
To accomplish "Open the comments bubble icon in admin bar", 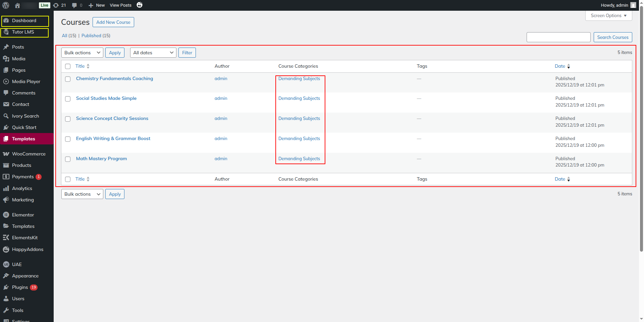I will point(74,5).
